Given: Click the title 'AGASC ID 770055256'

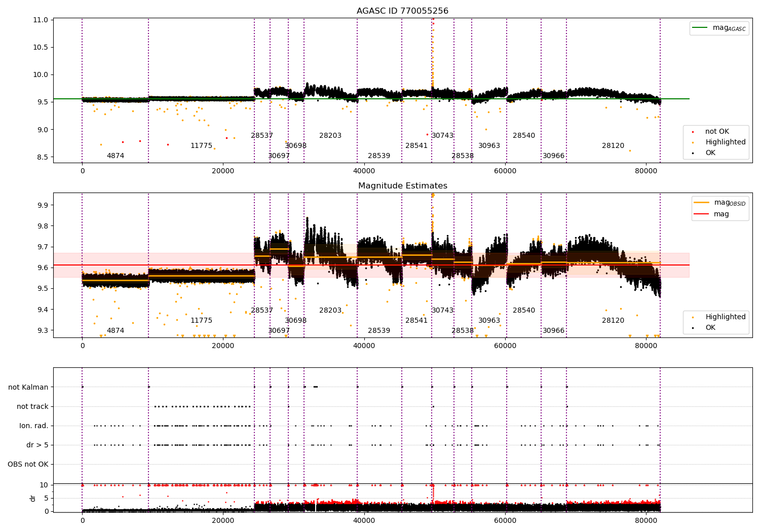Looking at the screenshot, I should point(402,11).
